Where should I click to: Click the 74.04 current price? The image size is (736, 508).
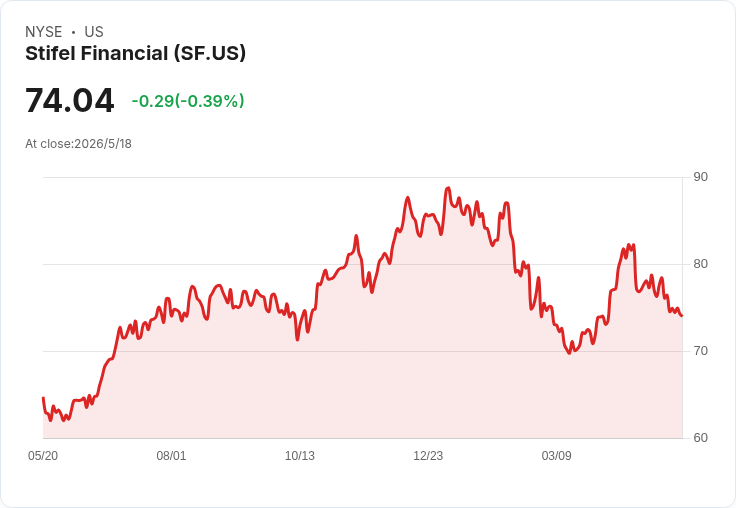coord(69,100)
